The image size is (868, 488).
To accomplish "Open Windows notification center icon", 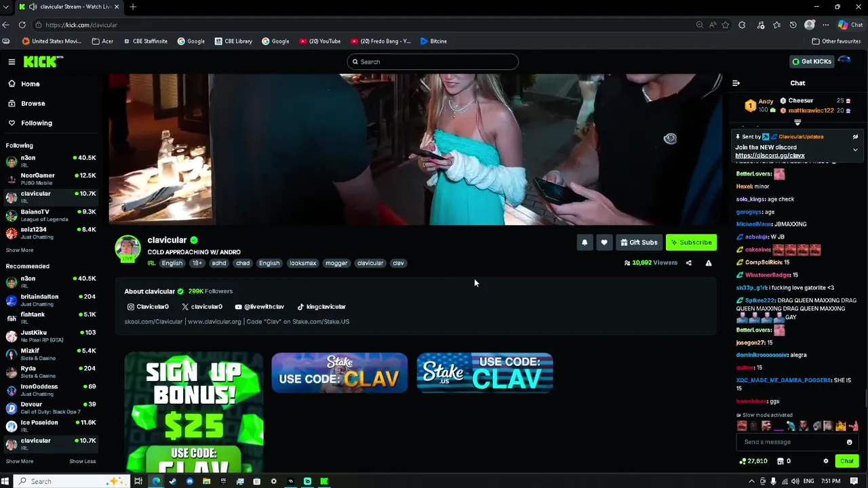I will 854,481.
